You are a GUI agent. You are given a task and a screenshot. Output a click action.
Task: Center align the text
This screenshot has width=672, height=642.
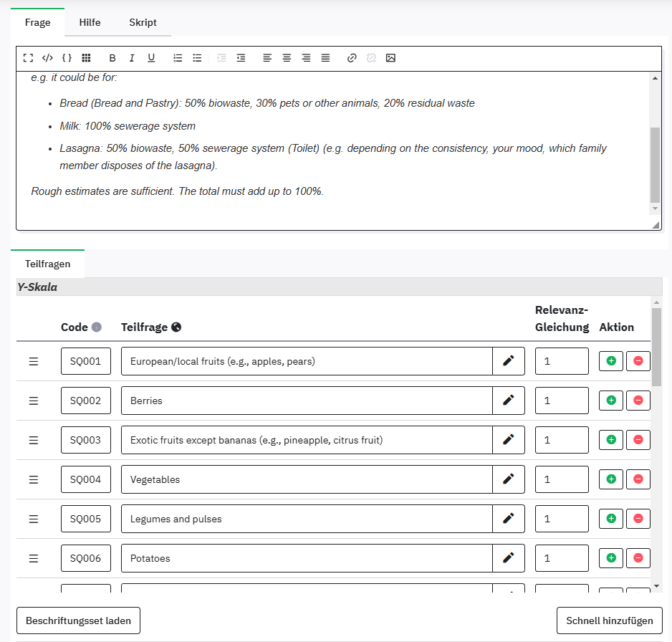click(287, 58)
